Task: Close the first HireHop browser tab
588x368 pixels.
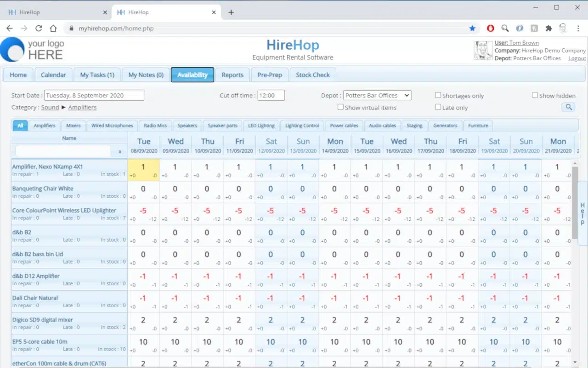Action: [x=105, y=12]
